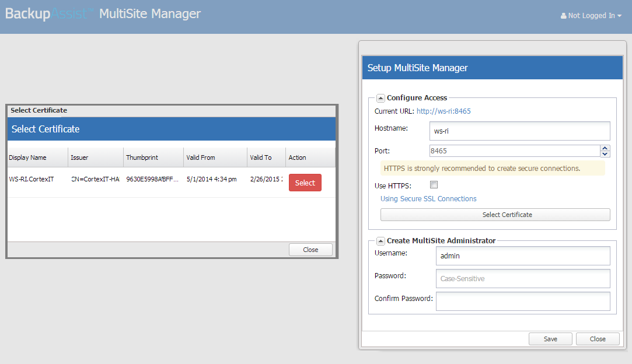Click the Confirm Password field
This screenshot has height=364, width=632.
[522, 301]
